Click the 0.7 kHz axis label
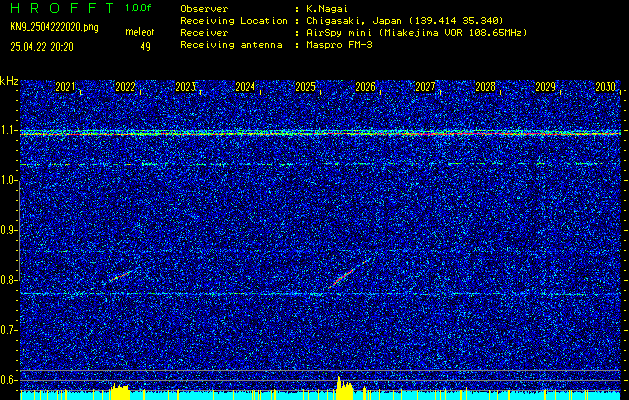The width and height of the screenshot is (629, 400). pyautogui.click(x=7, y=330)
